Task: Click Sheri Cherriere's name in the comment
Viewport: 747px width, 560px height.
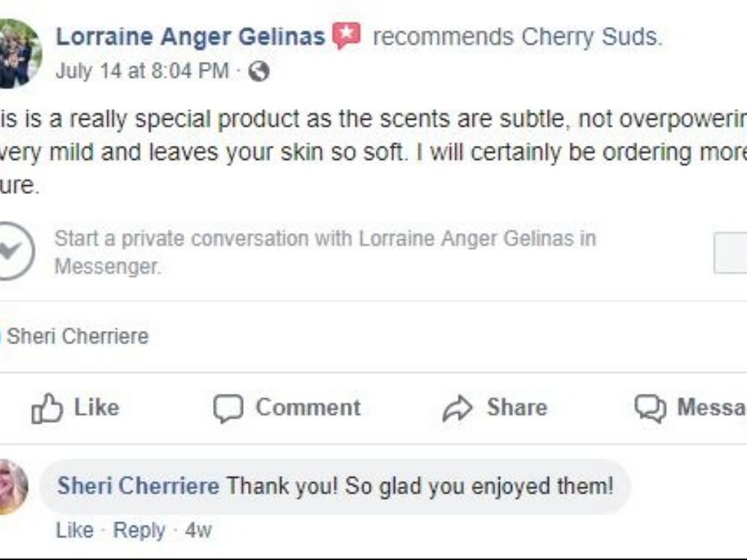Action: [138, 486]
